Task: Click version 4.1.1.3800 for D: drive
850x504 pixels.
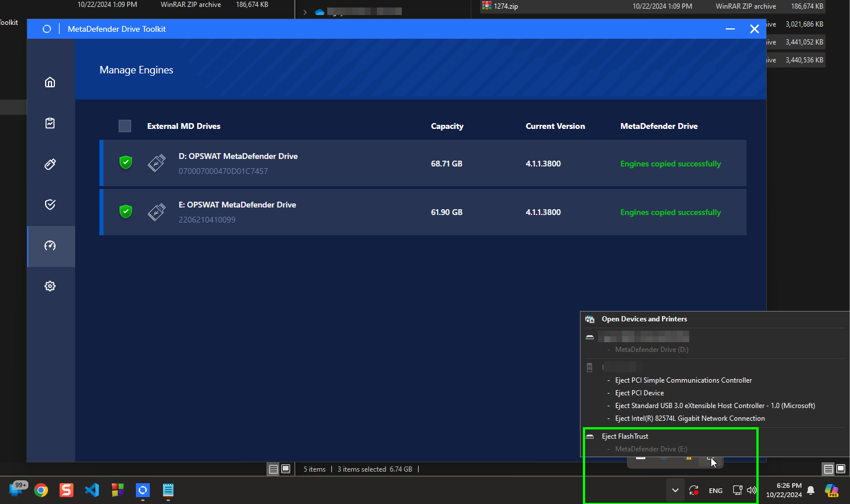Action: click(543, 164)
